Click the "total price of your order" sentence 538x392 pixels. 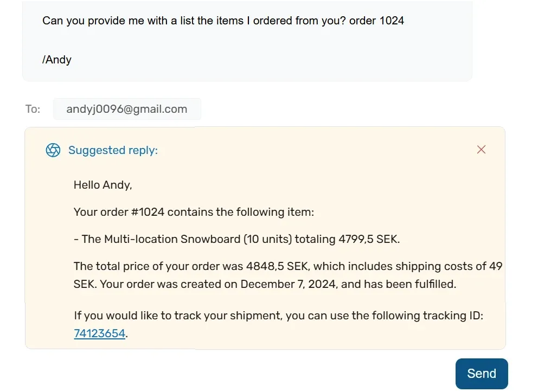coord(288,275)
